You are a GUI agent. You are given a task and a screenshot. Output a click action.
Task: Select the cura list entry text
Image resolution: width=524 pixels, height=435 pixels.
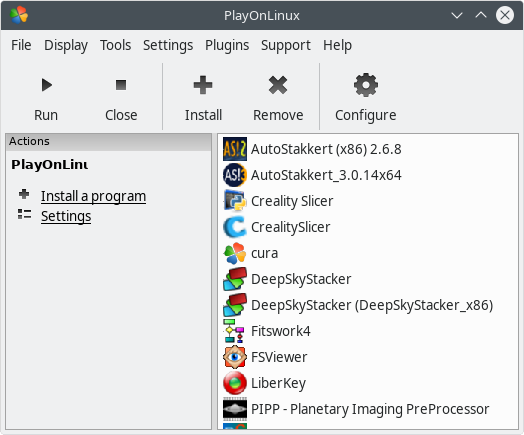[264, 253]
